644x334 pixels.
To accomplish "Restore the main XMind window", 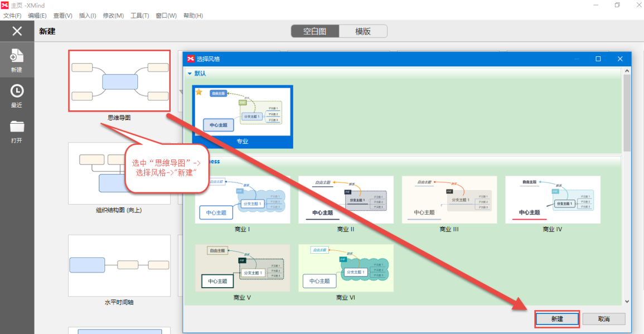I will point(617,5).
